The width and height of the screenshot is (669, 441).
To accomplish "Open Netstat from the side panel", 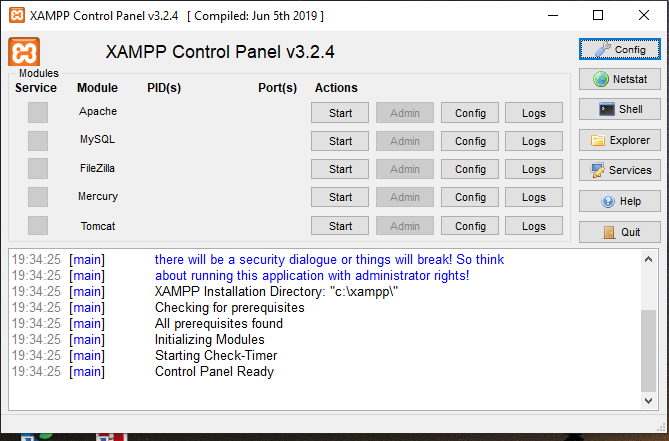I will coord(620,79).
